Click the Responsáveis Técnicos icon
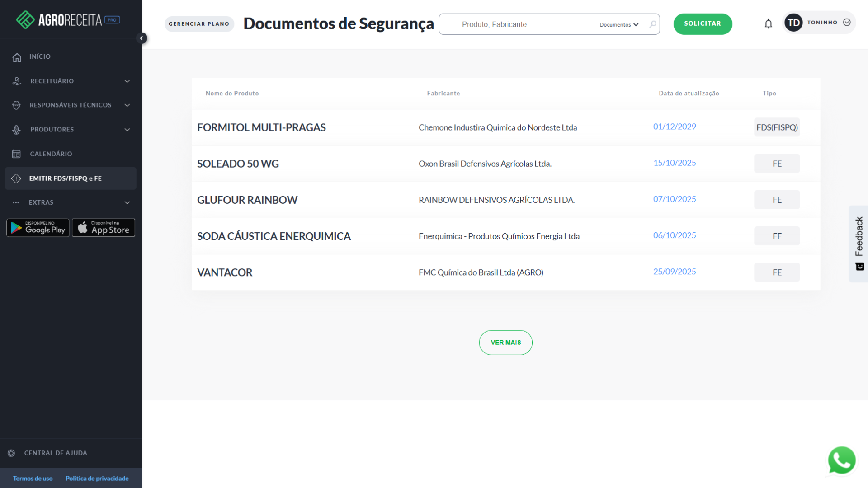Viewport: 868px width, 488px height. (16, 105)
